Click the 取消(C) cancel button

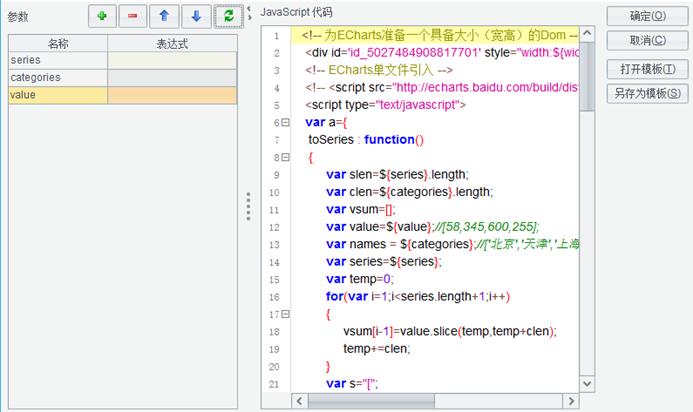[x=647, y=40]
